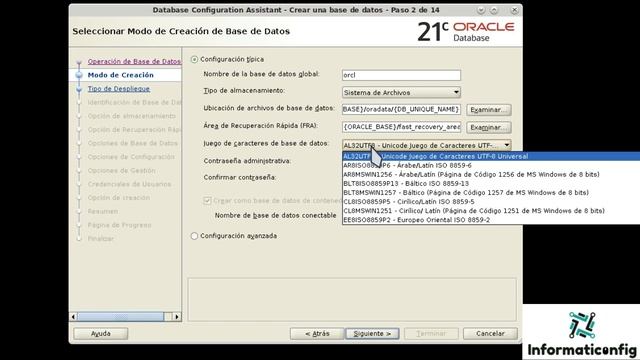The height and width of the screenshot is (360, 640).
Task: Minimize the Database Configuration Assistant window
Action: pos(481,10)
